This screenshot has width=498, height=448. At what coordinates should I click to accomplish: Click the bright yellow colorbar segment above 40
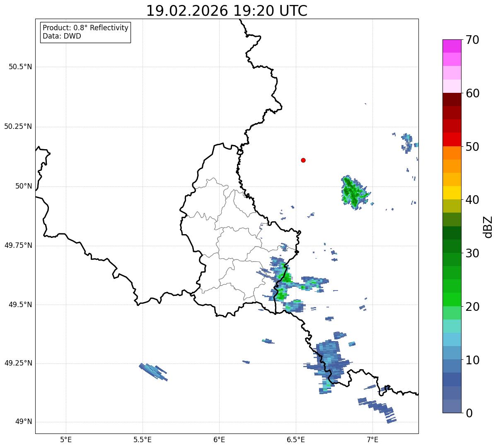[452, 193]
